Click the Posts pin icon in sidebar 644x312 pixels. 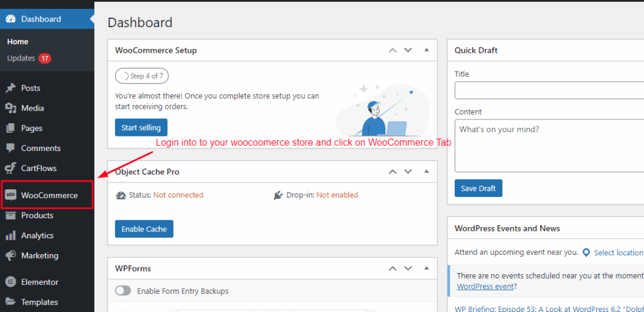10,88
